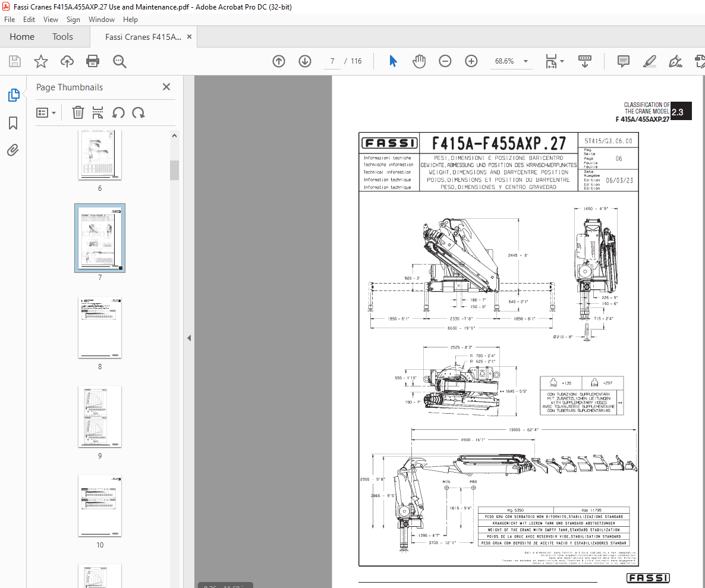
Task: Click the 'Page Thumbnails' panel heading
Action: [70, 87]
